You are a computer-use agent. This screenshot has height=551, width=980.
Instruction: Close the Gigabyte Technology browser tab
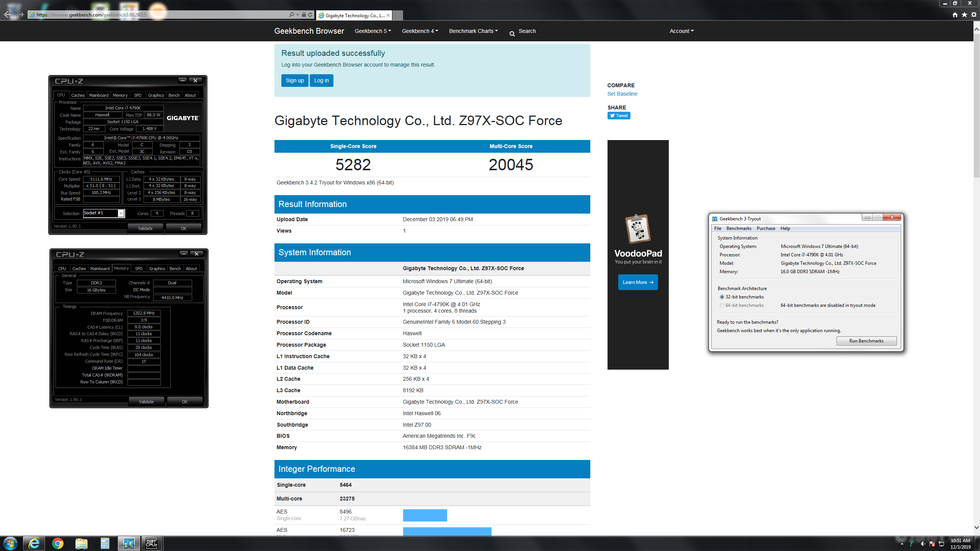[388, 15]
